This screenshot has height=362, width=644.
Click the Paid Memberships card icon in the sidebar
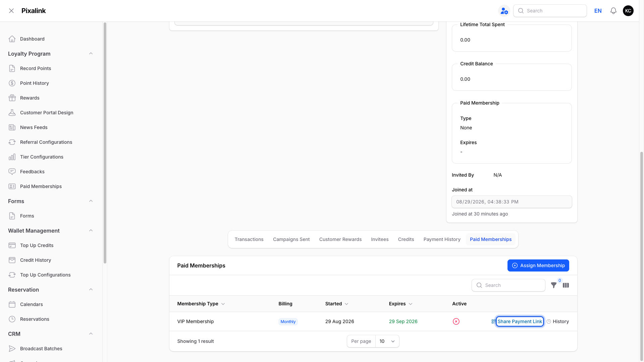(x=12, y=186)
